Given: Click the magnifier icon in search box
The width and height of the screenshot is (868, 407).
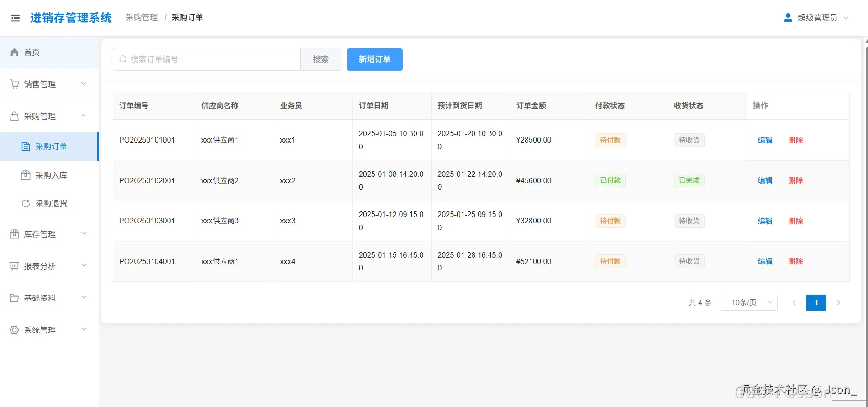Looking at the screenshot, I should 123,59.
